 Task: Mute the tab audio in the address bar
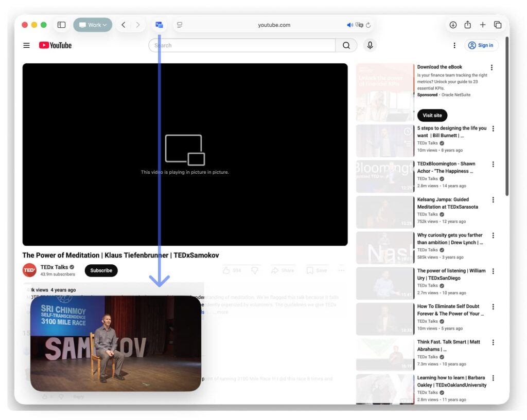(x=350, y=24)
